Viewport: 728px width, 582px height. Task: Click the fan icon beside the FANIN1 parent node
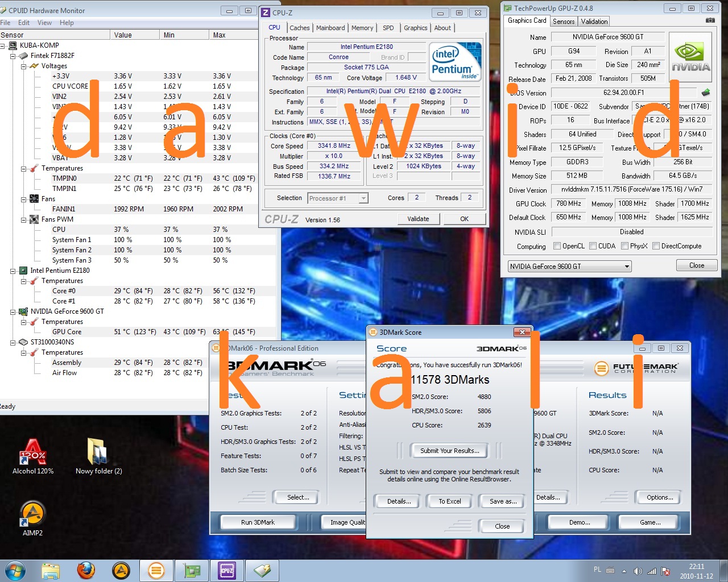tap(34, 199)
